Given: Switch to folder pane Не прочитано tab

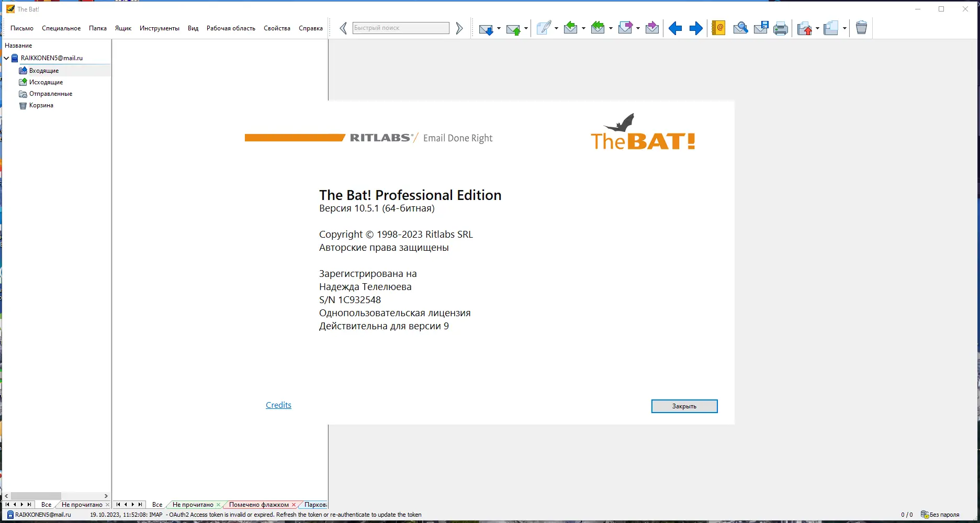Looking at the screenshot, I should click(x=82, y=505).
